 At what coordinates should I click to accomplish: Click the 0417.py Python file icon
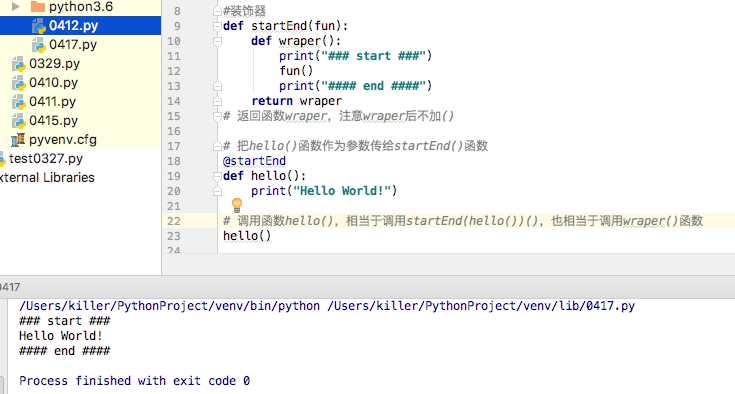tap(38, 45)
